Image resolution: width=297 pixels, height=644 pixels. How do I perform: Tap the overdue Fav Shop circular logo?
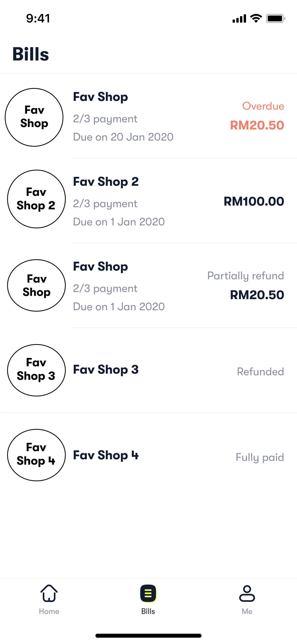(x=34, y=117)
